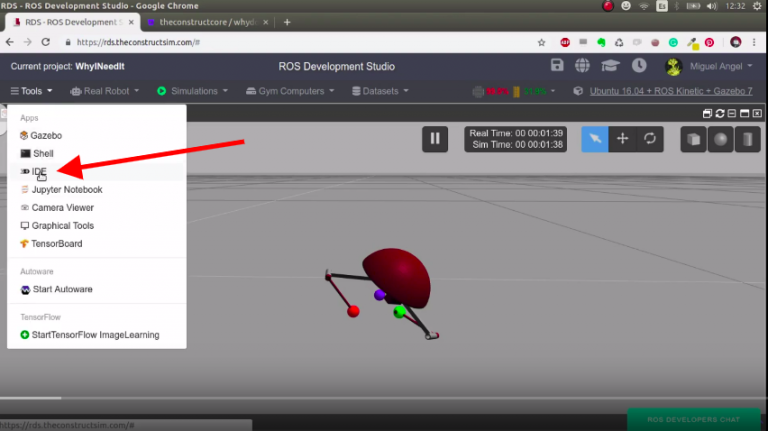768x431 pixels.
Task: Open Miguel Angel user dropdown
Action: click(x=709, y=66)
